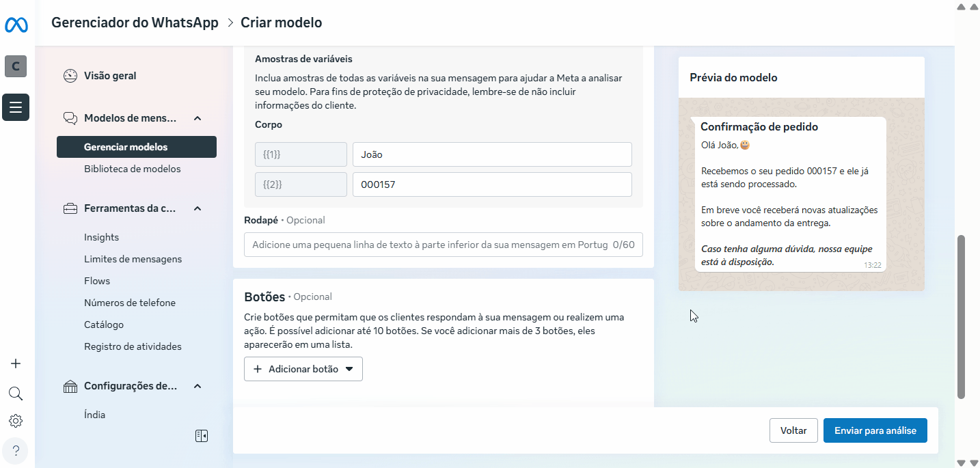Open search via magnifying glass icon
Image resolution: width=980 pixels, height=468 pixels.
point(16,394)
